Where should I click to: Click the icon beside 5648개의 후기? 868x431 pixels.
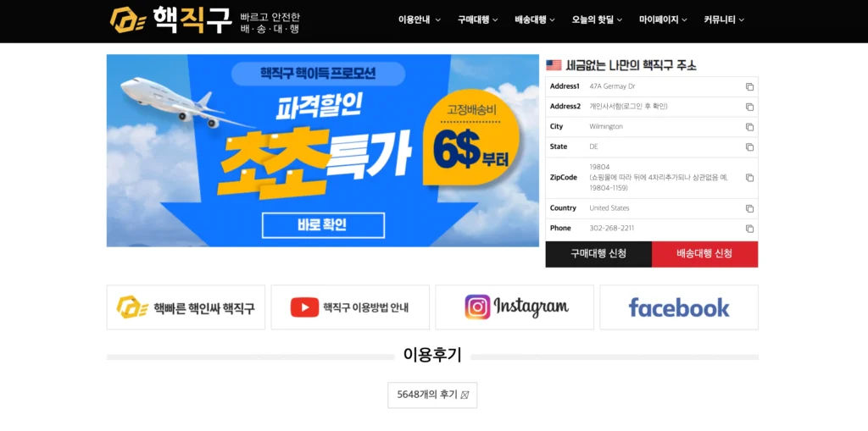pyautogui.click(x=465, y=395)
